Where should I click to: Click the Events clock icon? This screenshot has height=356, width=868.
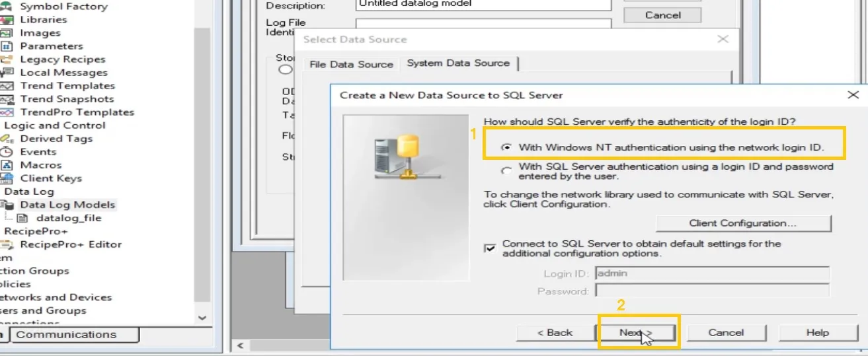7,152
